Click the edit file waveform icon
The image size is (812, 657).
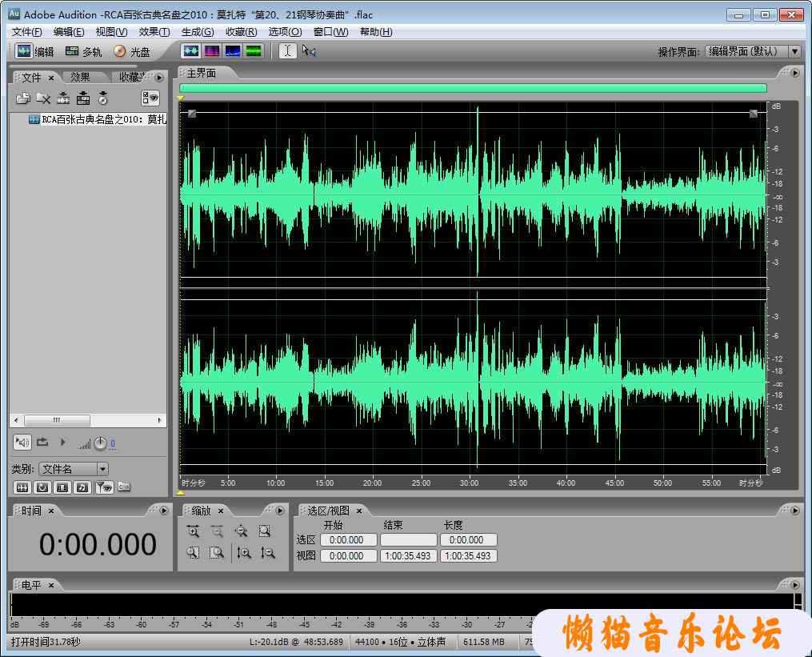point(63,98)
